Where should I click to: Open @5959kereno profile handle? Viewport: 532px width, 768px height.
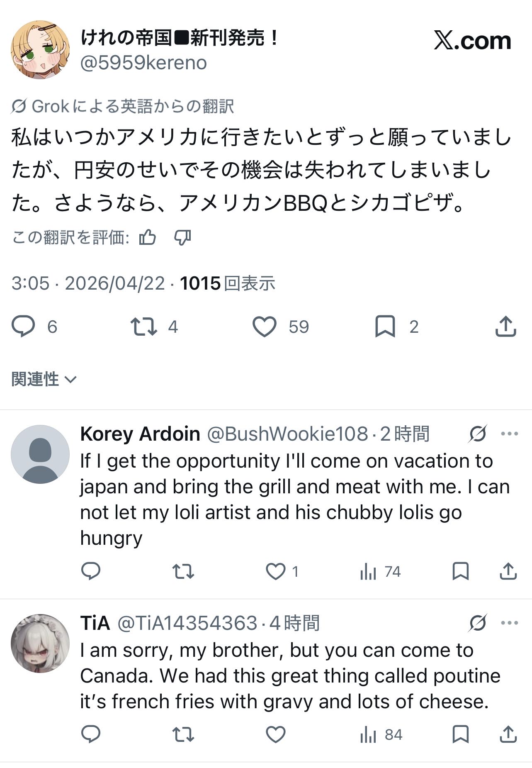[143, 63]
